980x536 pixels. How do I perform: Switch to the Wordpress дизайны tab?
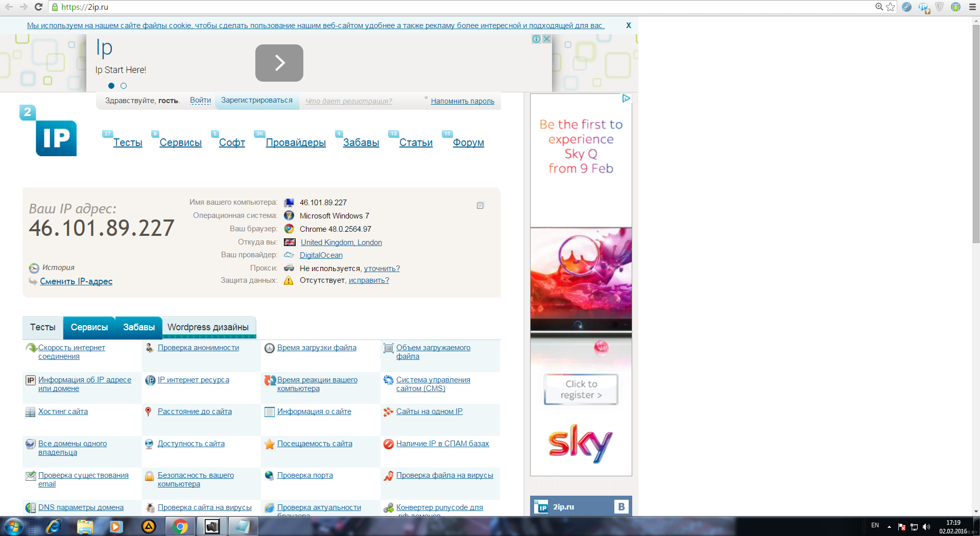[208, 328]
